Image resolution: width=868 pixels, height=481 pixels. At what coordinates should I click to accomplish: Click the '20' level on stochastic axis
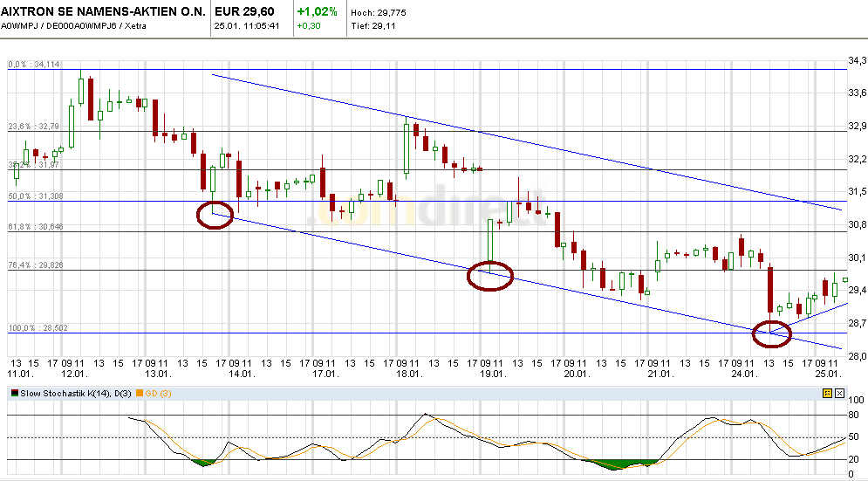853,459
